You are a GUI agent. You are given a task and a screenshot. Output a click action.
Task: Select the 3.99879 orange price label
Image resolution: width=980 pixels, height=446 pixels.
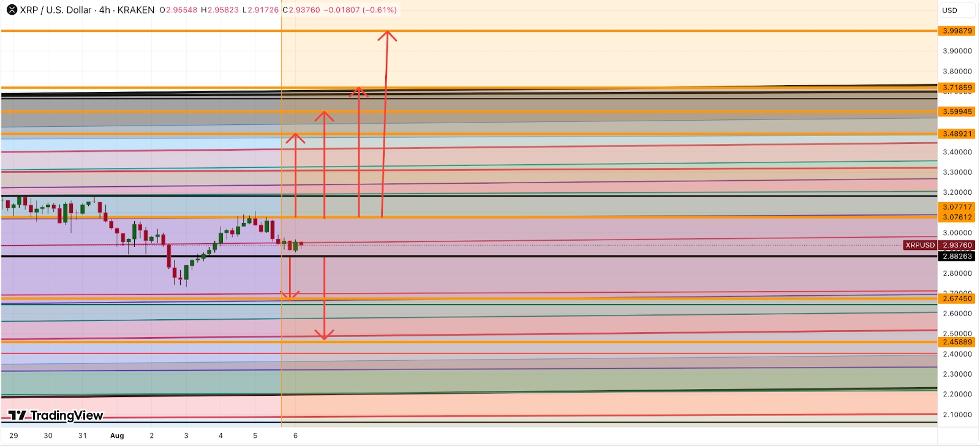point(957,31)
